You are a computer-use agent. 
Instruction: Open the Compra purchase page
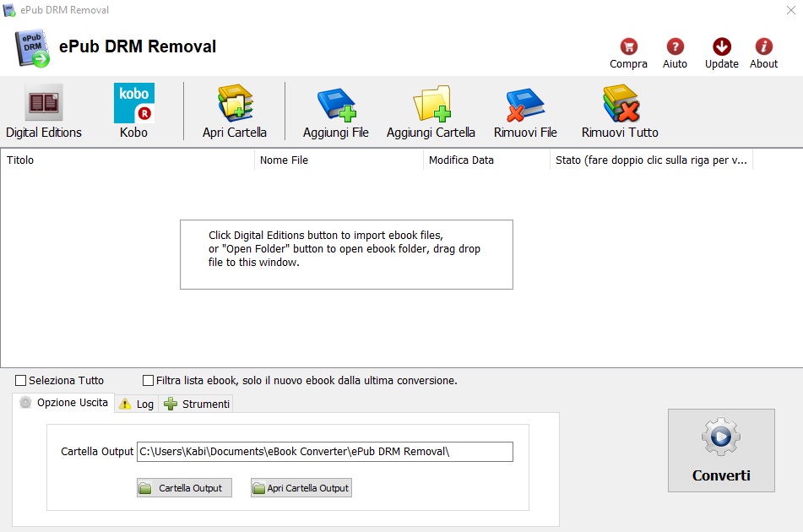pyautogui.click(x=628, y=53)
